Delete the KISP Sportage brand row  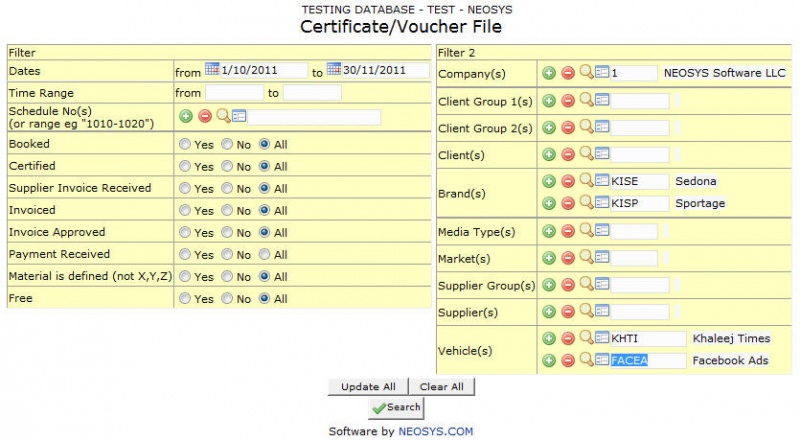coord(568,203)
